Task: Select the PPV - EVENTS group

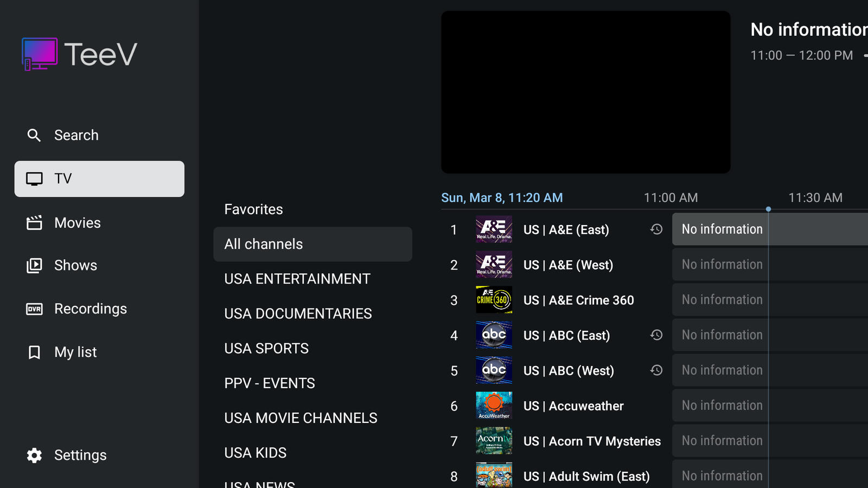Action: [x=270, y=383]
